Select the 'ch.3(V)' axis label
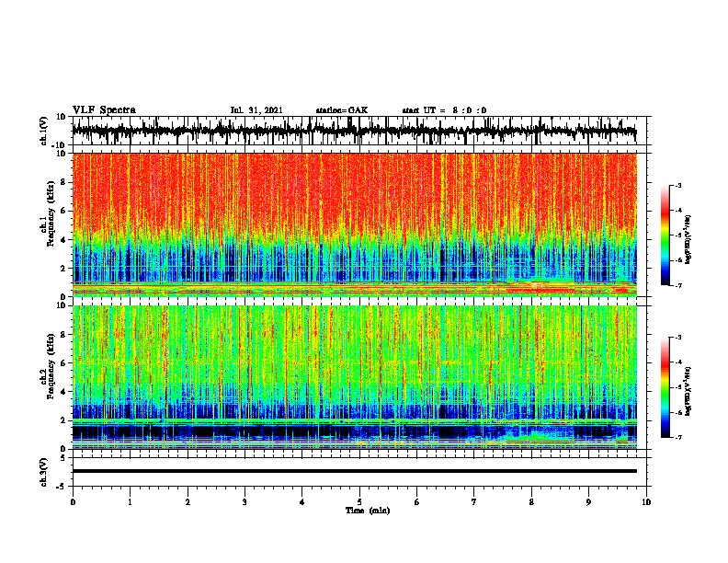 tap(44, 472)
